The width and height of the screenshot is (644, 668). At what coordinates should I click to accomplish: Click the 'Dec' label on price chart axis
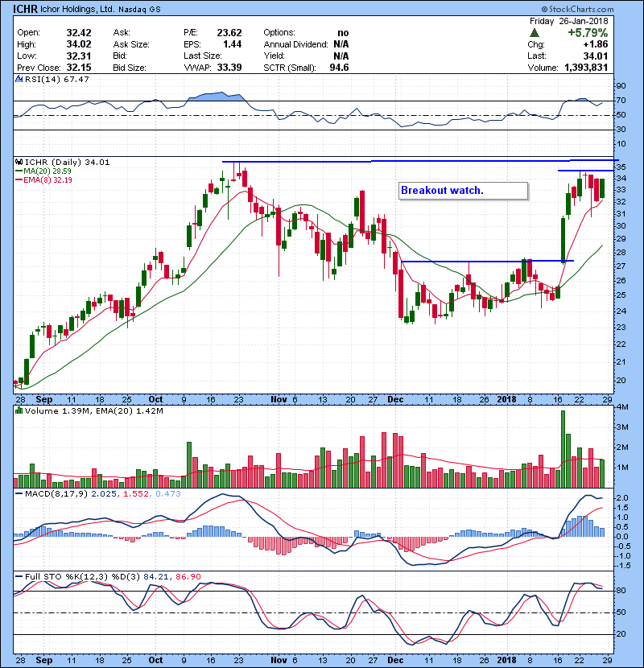pyautogui.click(x=395, y=399)
